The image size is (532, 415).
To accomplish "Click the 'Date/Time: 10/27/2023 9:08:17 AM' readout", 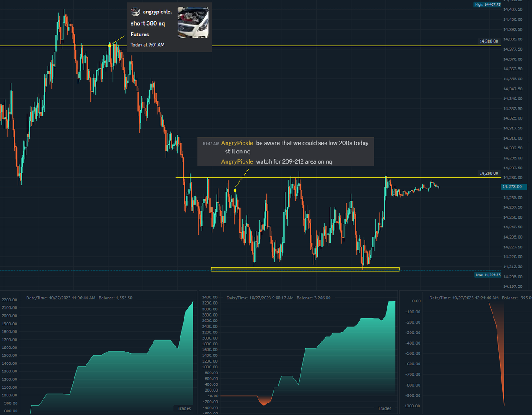I will tap(260, 298).
